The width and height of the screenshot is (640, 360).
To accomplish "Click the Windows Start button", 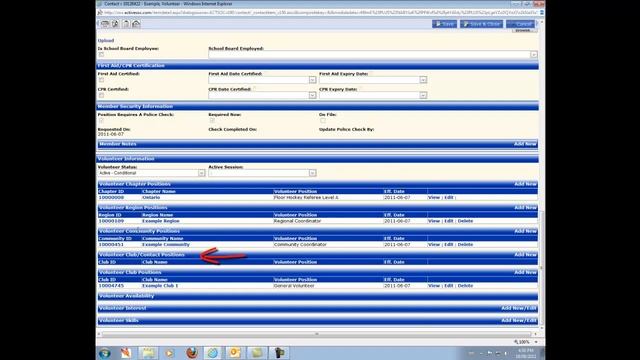I will [104, 353].
